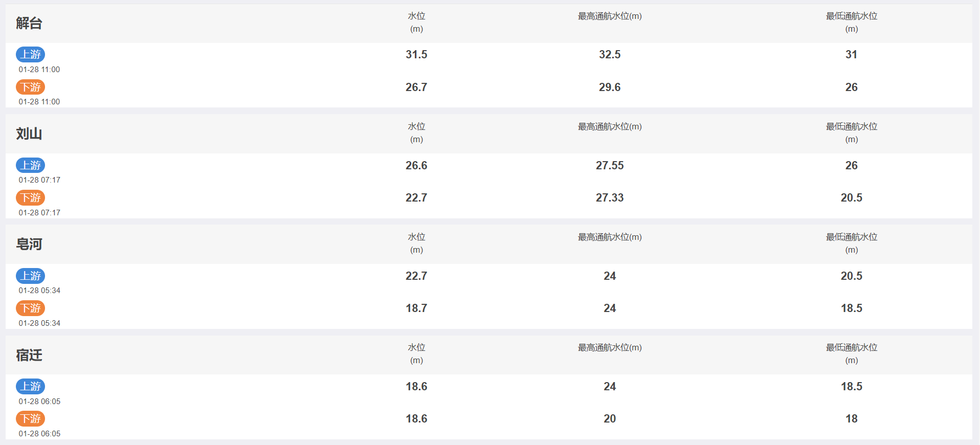The image size is (980, 445).
Task: Click 解台 upstream water level 31.5
Action: tap(416, 54)
